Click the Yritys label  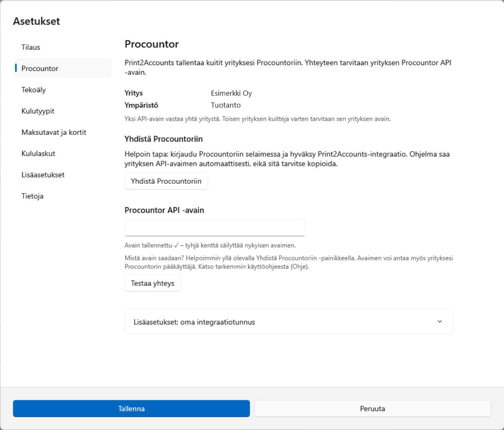134,93
